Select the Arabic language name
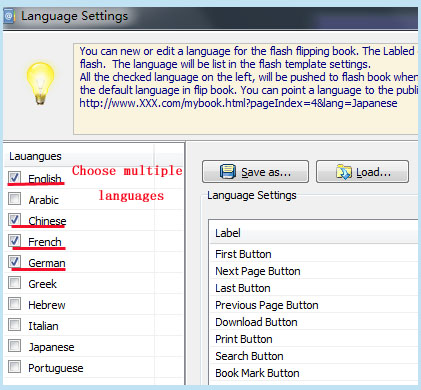 coord(43,200)
